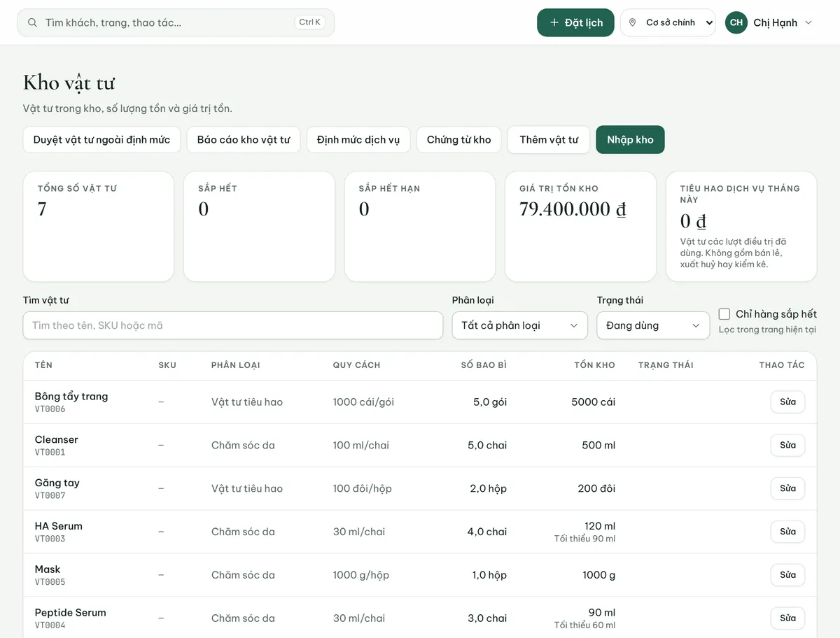
Task: Click the Giá trị tồn kho card
Action: click(x=580, y=227)
